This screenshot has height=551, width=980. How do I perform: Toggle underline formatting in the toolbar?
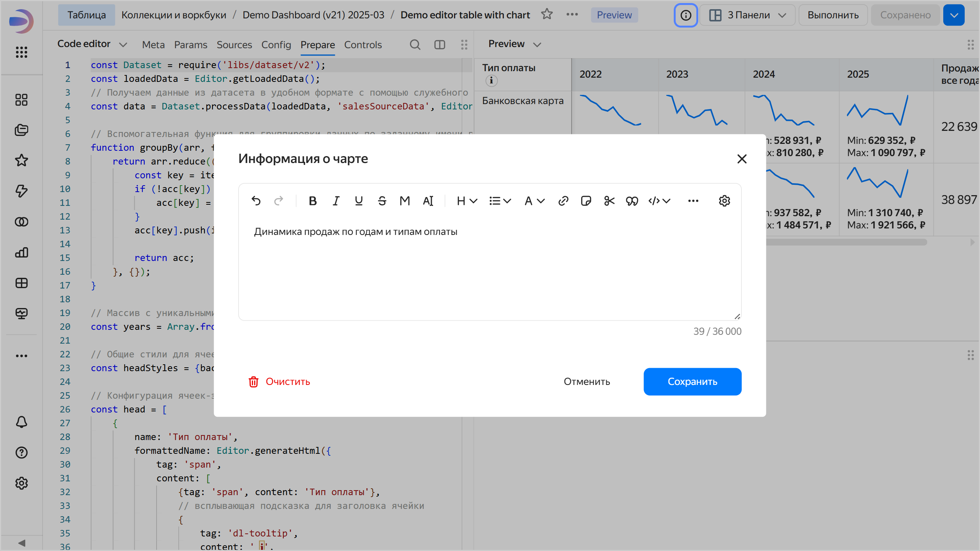pos(359,201)
